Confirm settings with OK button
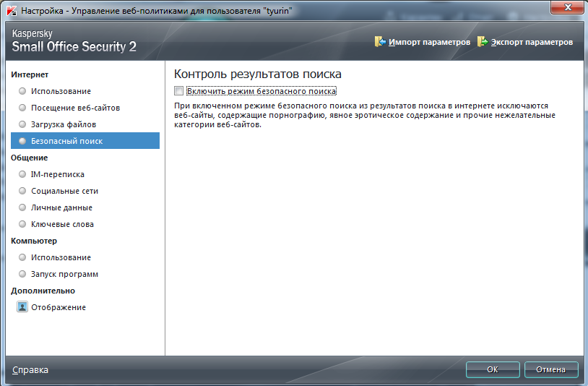Image resolution: width=588 pixels, height=386 pixels. coord(493,369)
